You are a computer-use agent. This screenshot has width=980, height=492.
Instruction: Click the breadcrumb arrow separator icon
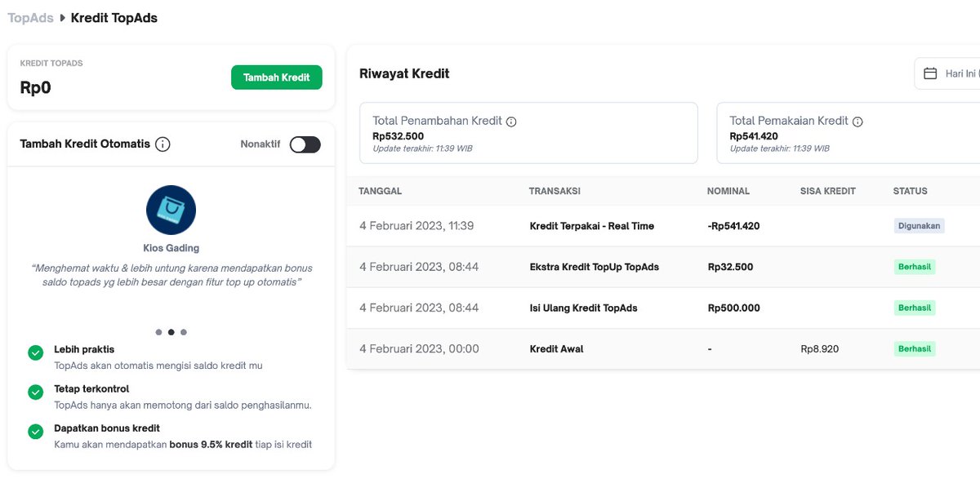[62, 18]
